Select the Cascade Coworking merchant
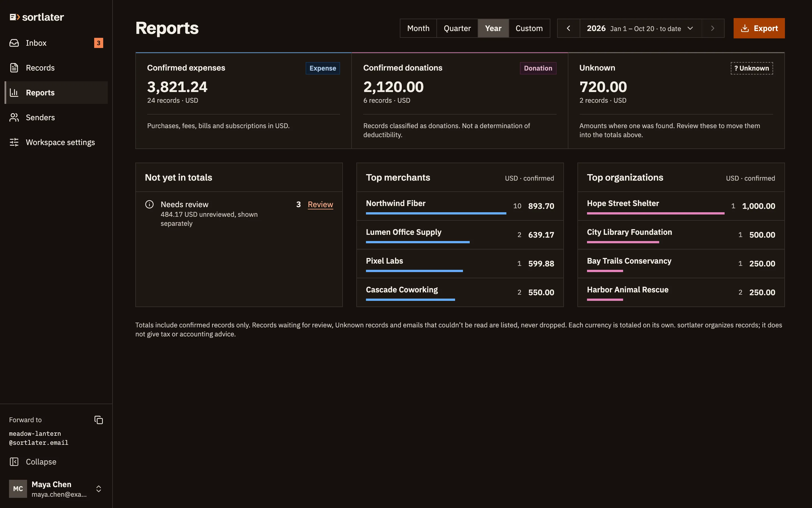Viewport: 812px width, 508px height. (x=460, y=292)
